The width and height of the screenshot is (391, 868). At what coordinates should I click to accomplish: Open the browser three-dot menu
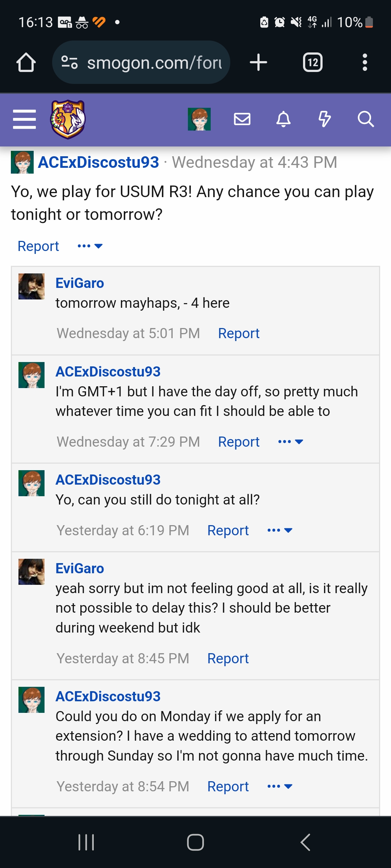point(365,63)
